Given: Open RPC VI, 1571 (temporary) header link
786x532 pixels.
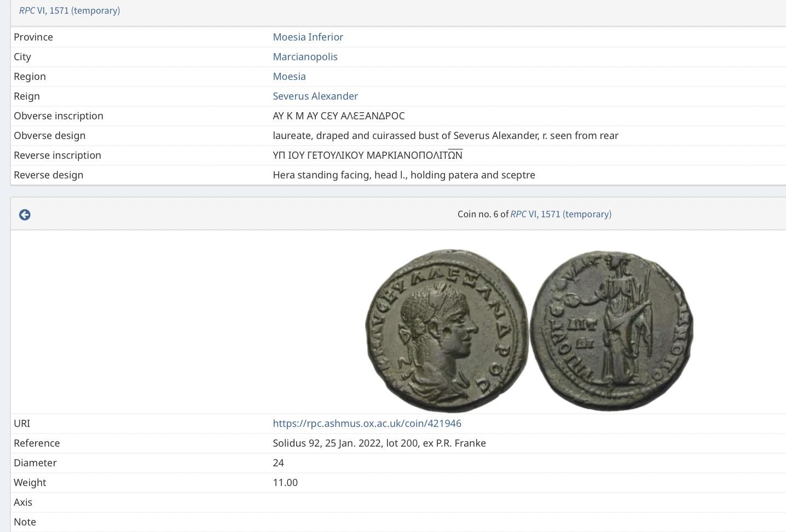Looking at the screenshot, I should click(70, 10).
